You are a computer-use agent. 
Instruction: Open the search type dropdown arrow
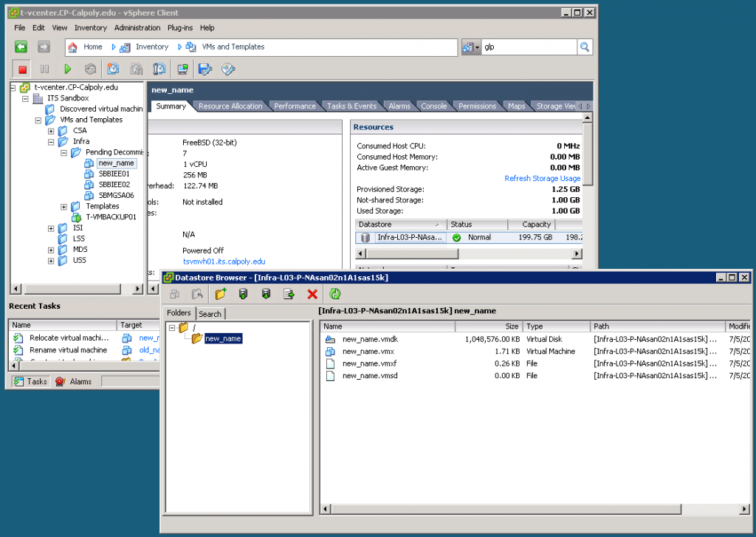[x=478, y=47]
